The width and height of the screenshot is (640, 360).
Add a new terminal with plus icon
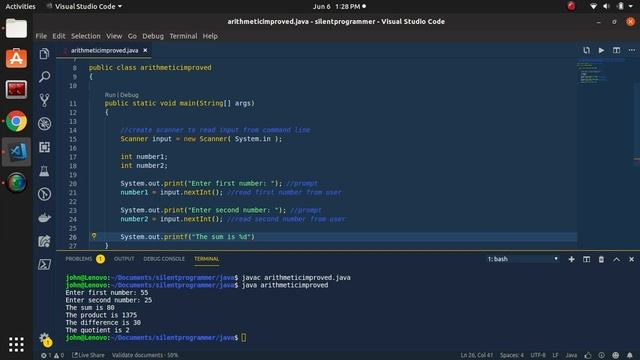point(571,259)
